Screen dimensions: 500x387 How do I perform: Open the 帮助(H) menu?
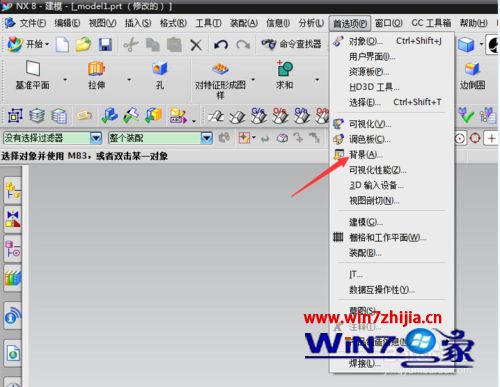tap(474, 23)
